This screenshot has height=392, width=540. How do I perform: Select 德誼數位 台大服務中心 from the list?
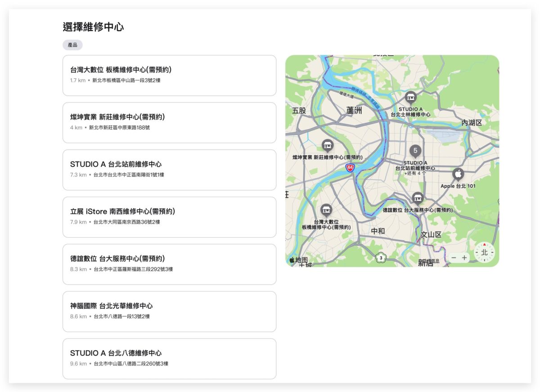(170, 264)
